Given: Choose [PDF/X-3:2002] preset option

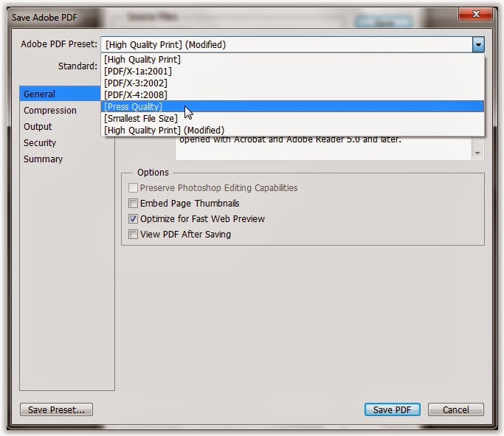Looking at the screenshot, I should [292, 83].
